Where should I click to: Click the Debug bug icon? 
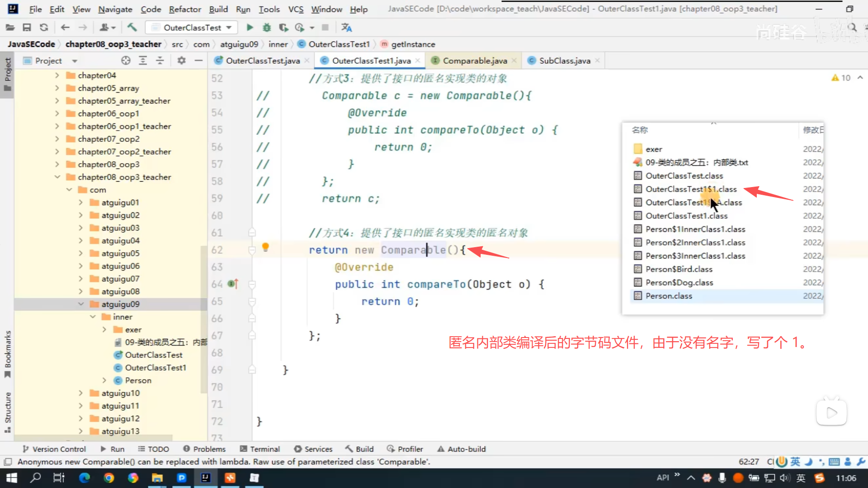pyautogui.click(x=267, y=28)
